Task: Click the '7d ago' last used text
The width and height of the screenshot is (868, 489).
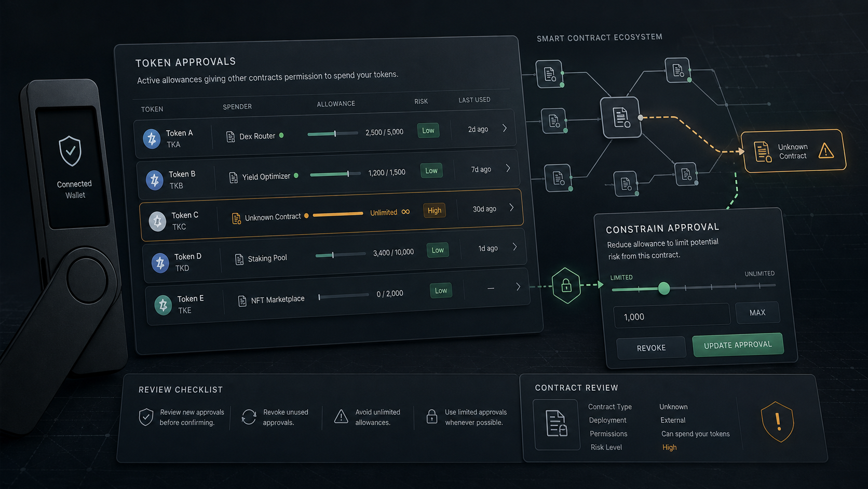Action: pos(481,169)
